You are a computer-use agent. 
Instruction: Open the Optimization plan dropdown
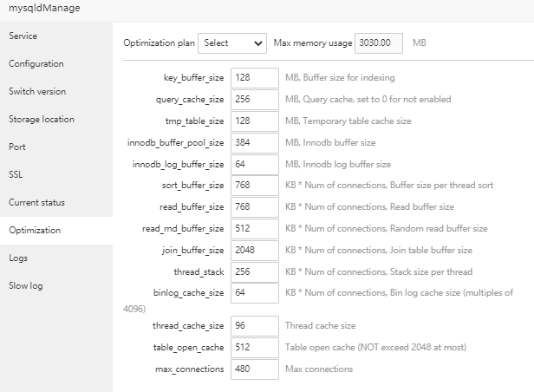click(232, 42)
